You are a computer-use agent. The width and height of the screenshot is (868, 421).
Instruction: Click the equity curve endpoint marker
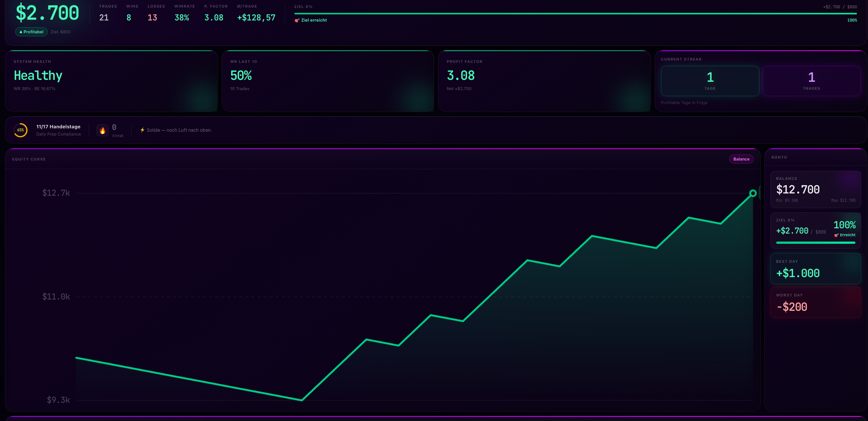pos(753,193)
